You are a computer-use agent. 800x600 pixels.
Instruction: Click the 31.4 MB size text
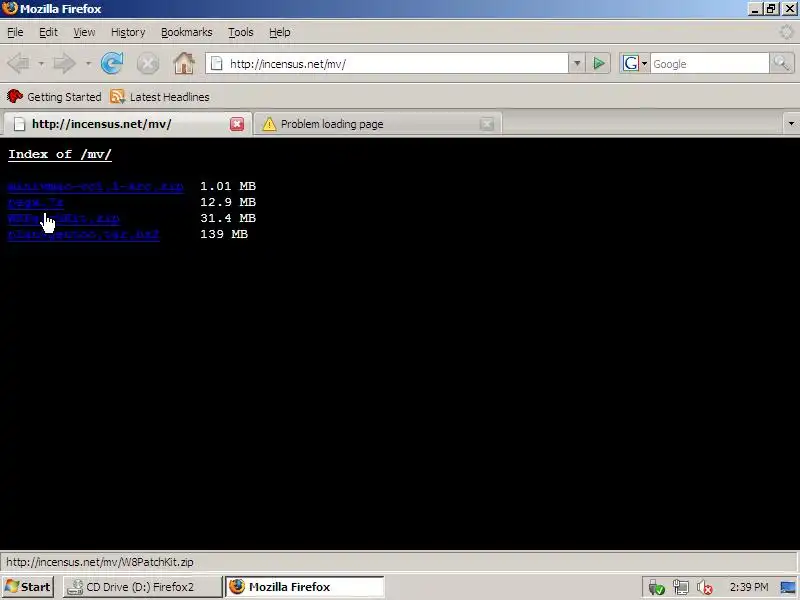coord(228,218)
